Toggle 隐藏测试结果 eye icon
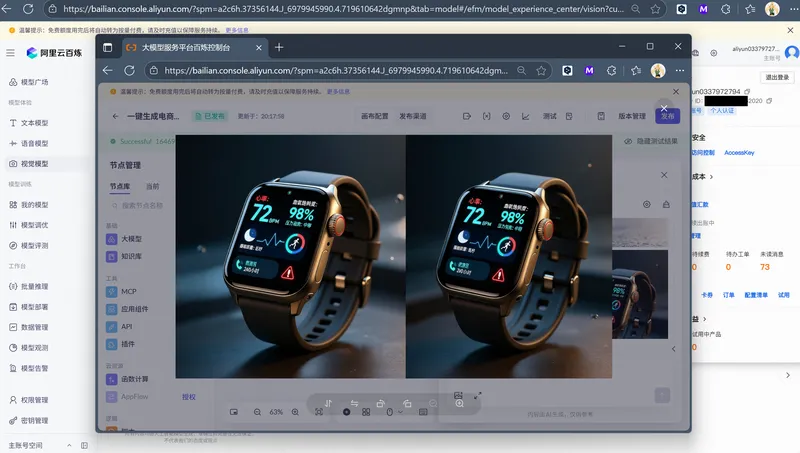 point(628,141)
